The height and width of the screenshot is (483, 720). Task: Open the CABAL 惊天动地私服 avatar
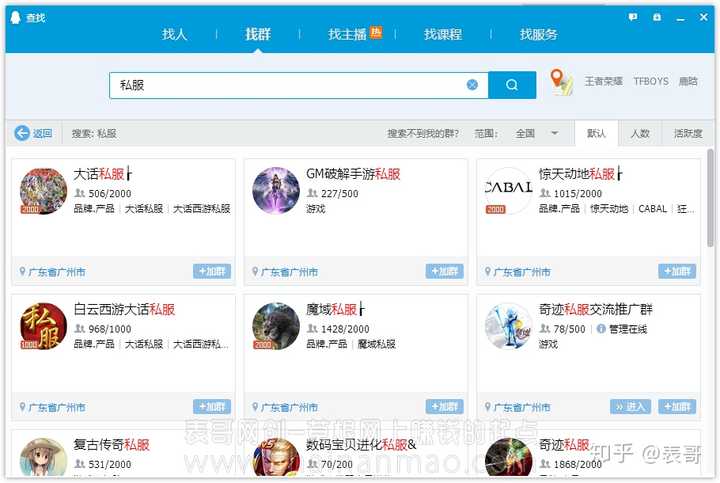(x=509, y=191)
